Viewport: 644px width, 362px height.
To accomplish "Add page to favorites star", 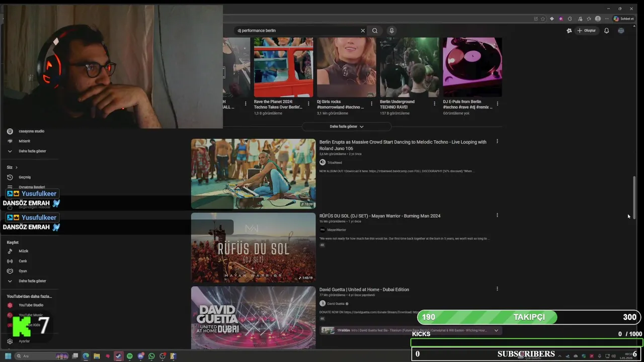I will click(543, 19).
